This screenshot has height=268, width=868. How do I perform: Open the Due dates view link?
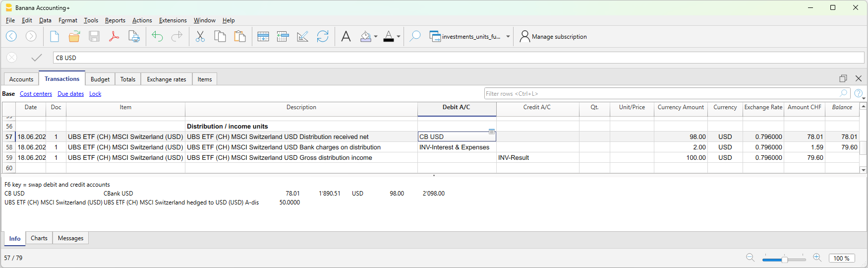(70, 94)
